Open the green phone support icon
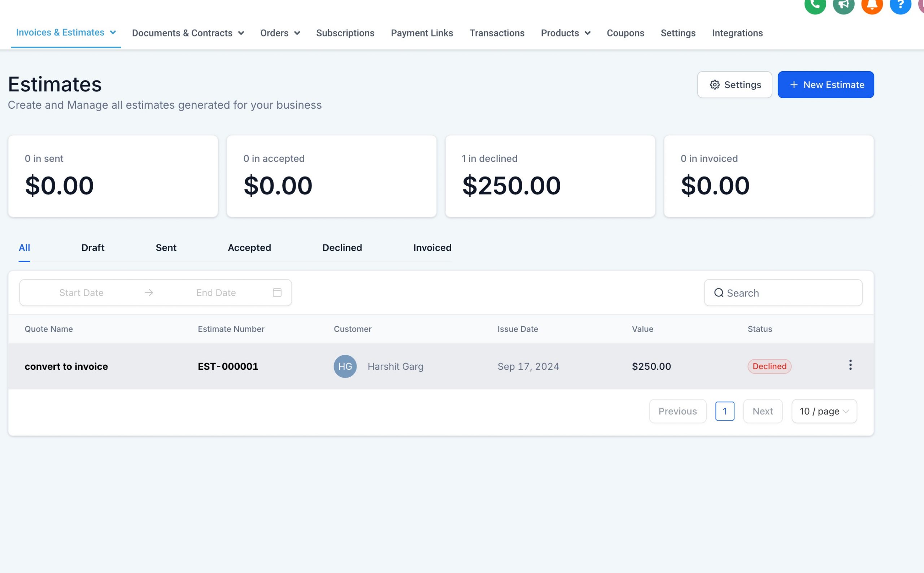The image size is (924, 573). [x=815, y=5]
